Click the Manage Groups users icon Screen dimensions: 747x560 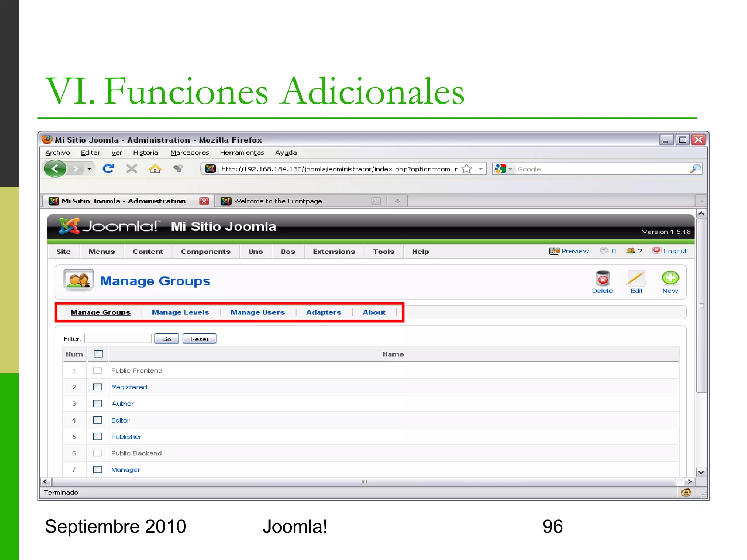(x=78, y=280)
